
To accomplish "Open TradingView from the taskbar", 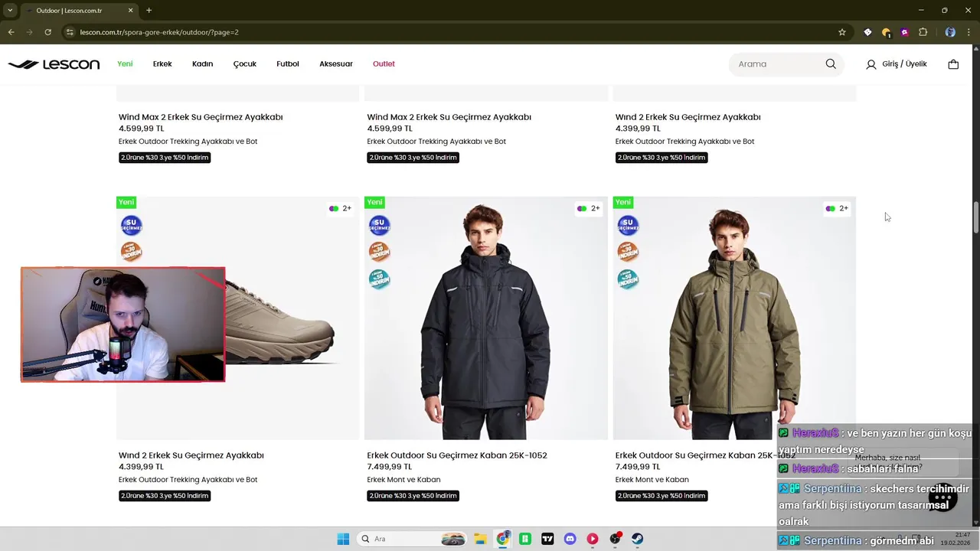I will tap(547, 539).
